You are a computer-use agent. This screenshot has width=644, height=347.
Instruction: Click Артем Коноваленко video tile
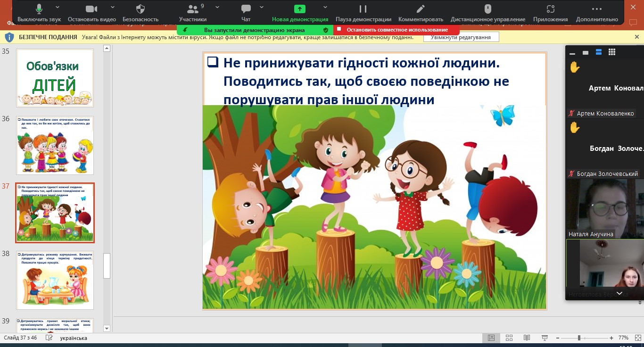(605, 88)
